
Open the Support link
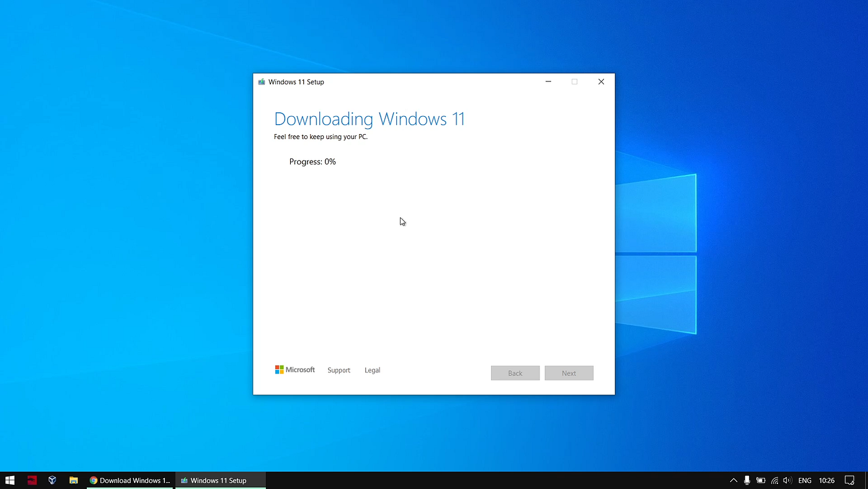339,370
